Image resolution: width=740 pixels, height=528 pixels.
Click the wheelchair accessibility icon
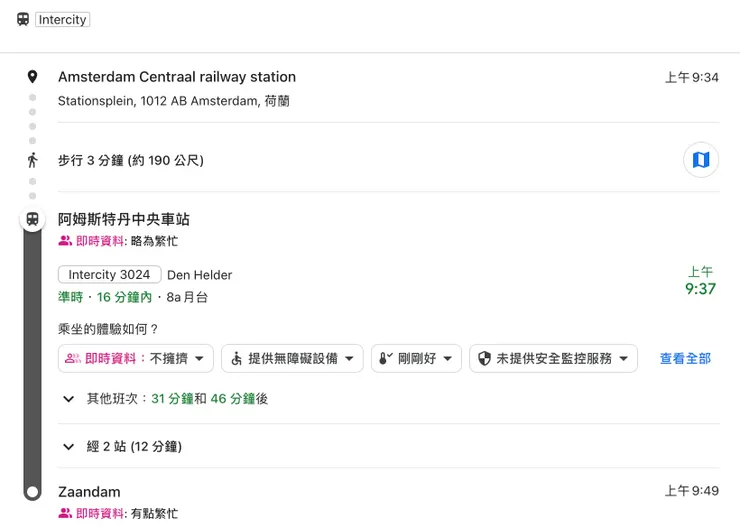click(x=236, y=358)
